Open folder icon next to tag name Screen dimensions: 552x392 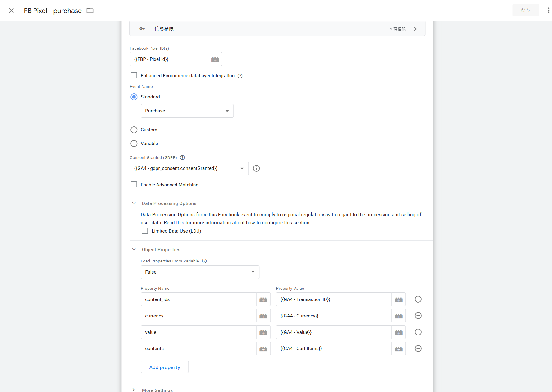tap(90, 11)
